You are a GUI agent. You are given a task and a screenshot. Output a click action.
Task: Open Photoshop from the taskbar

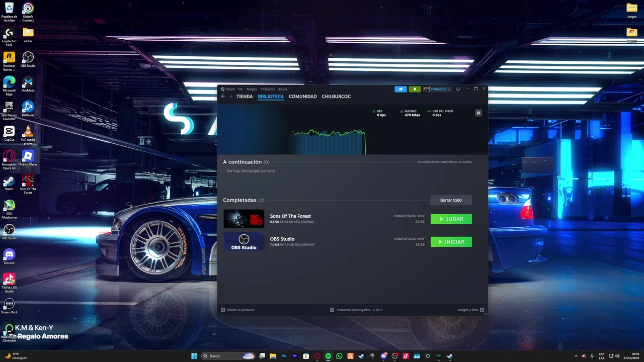284,356
